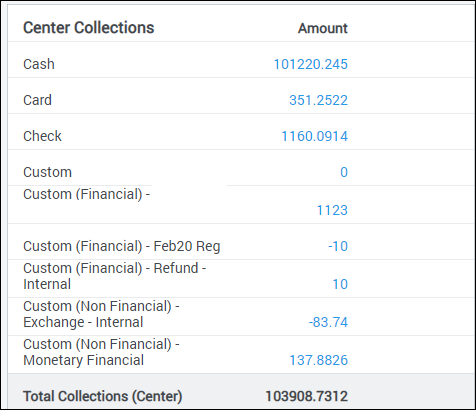476x410 pixels.
Task: Select the Card row label
Action: [37, 100]
